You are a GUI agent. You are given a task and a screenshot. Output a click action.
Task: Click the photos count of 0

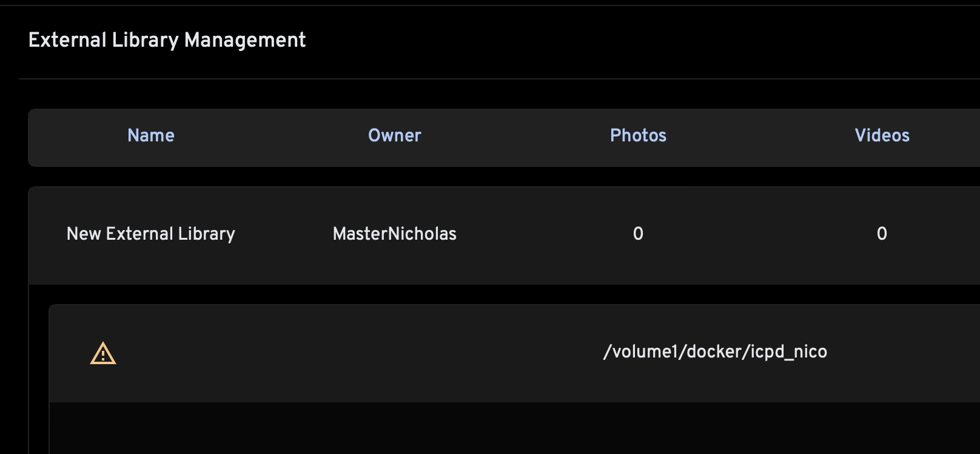[x=638, y=234]
